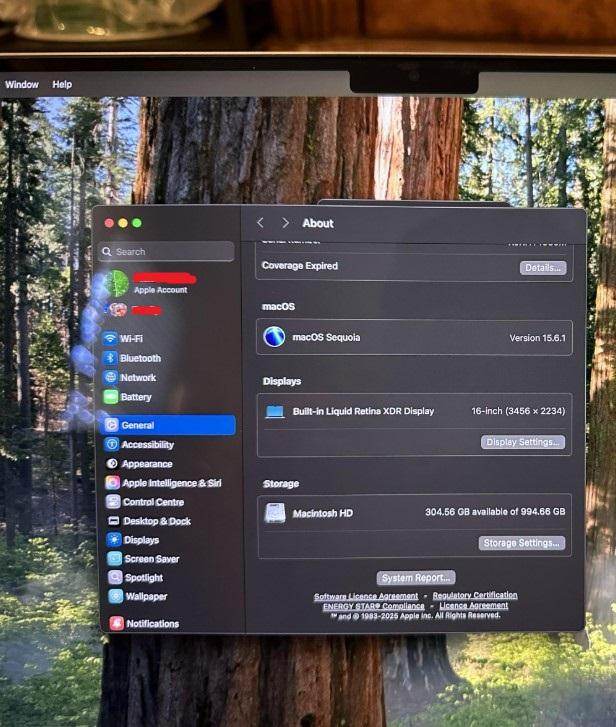The image size is (616, 727).
Task: Click the Appearance half-circle icon
Action: point(112,463)
